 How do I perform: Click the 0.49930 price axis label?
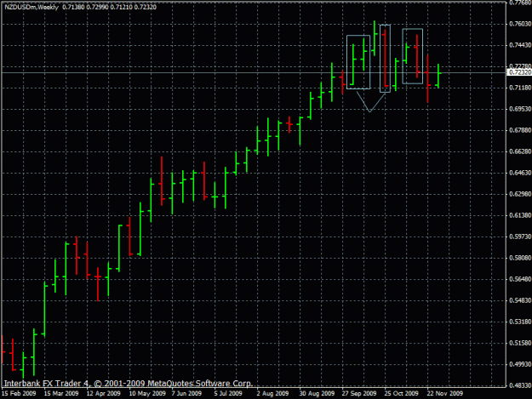(520, 364)
